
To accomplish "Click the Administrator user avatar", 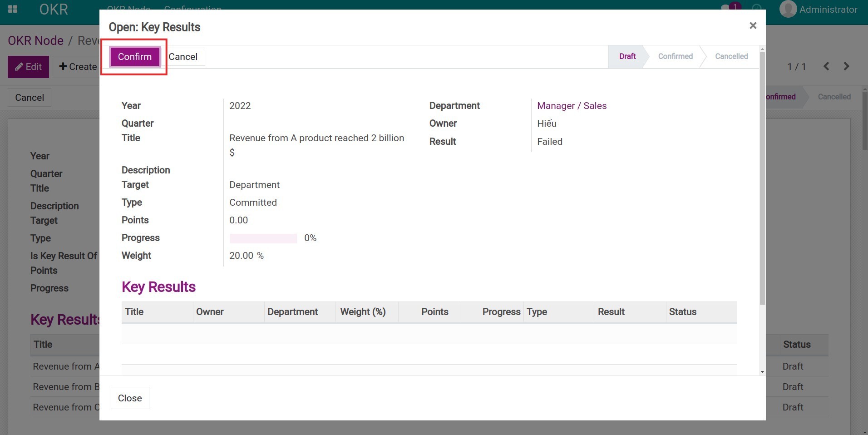I will (788, 9).
